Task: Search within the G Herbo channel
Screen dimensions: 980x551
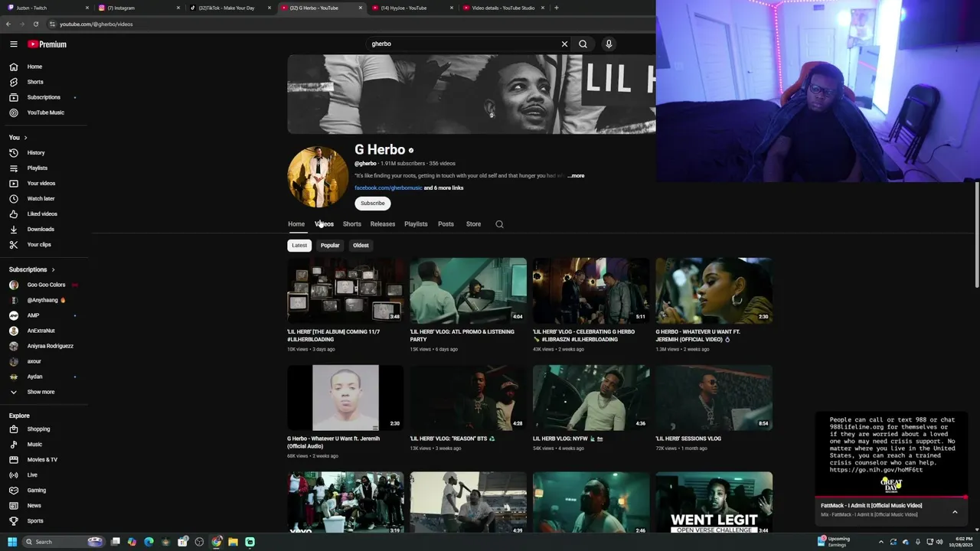Action: point(499,224)
